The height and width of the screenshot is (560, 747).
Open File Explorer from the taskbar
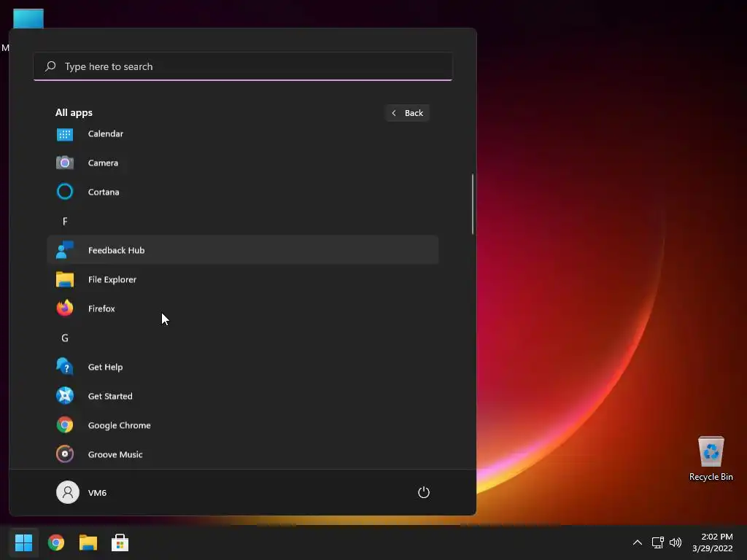88,542
